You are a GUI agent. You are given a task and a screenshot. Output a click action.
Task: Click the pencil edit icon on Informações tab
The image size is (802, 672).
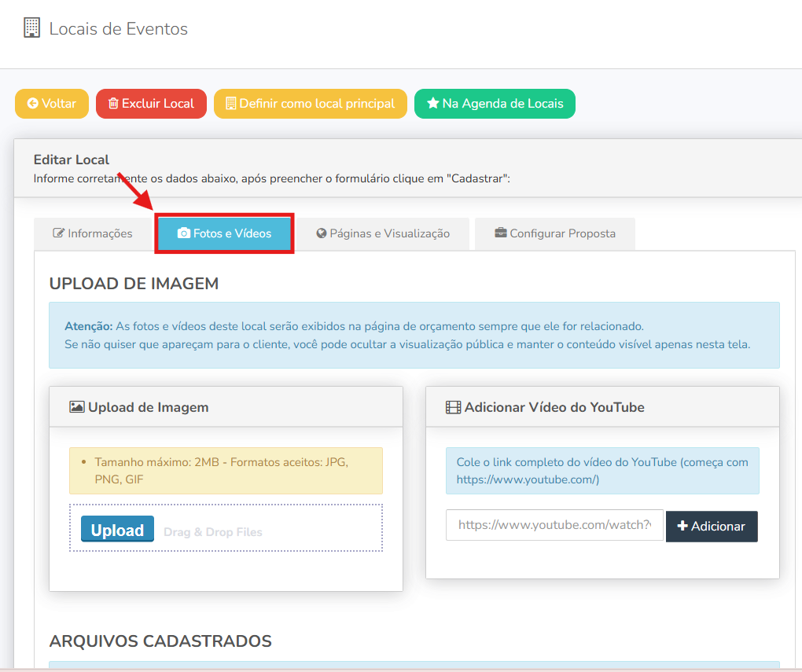click(59, 233)
